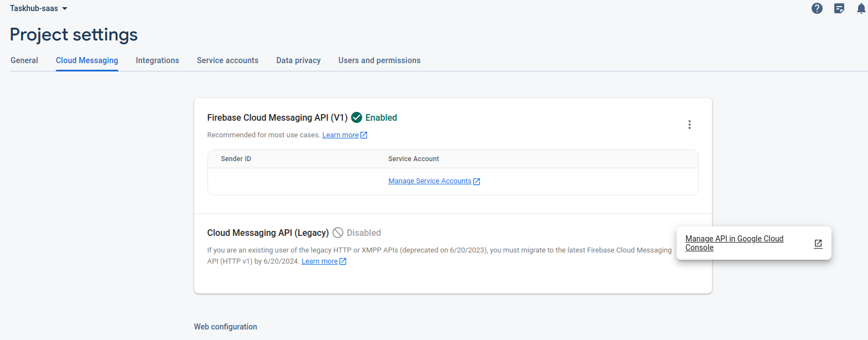Open the release notes icon
The image size is (868, 340).
click(x=839, y=8)
